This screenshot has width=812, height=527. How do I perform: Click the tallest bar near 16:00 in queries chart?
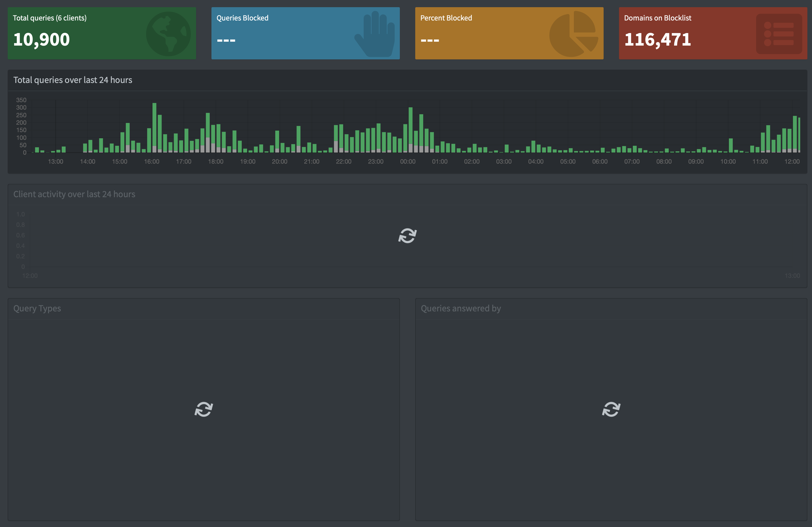click(x=155, y=128)
